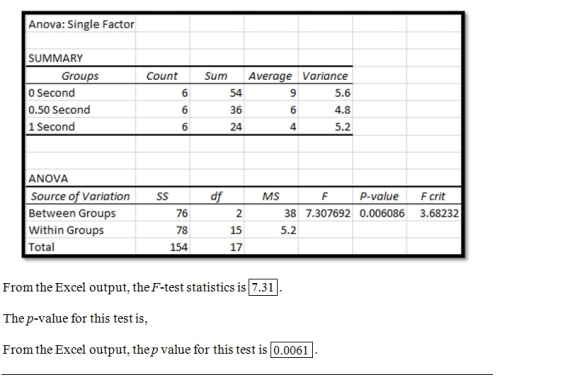Click the SUMMARY label cell
This screenshot has height=387, width=580.
(x=55, y=58)
